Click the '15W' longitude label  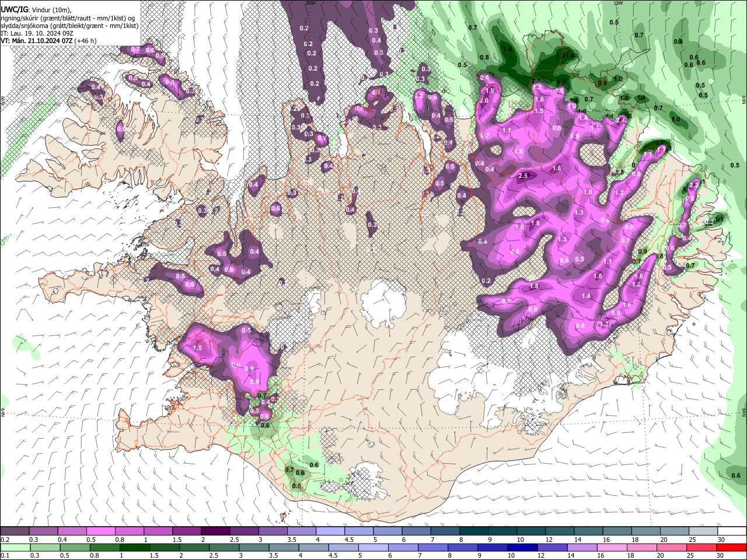[x=618, y=3]
